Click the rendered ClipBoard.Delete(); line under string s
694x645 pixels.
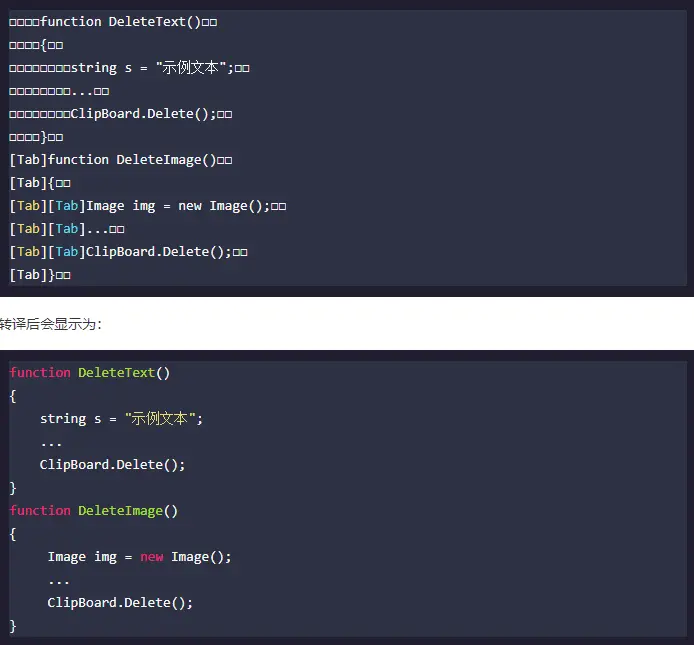click(x=112, y=465)
